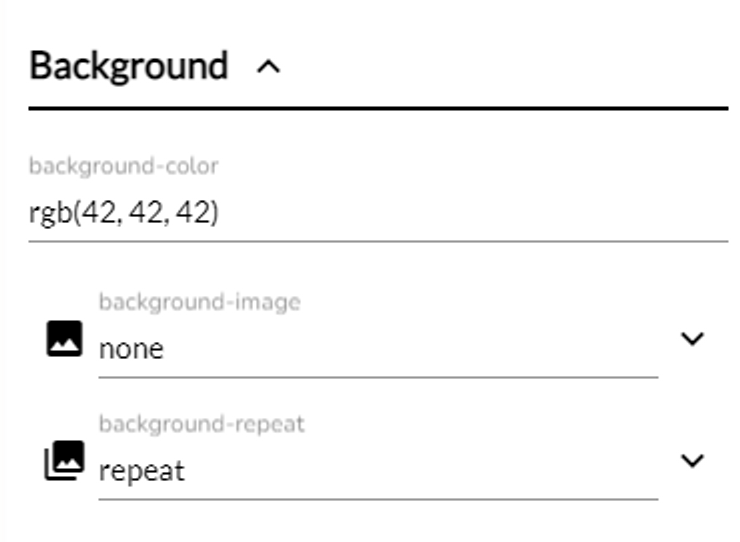This screenshot has height=542, width=740.
Task: Click the chevron right of 'repeat'
Action: 692,460
